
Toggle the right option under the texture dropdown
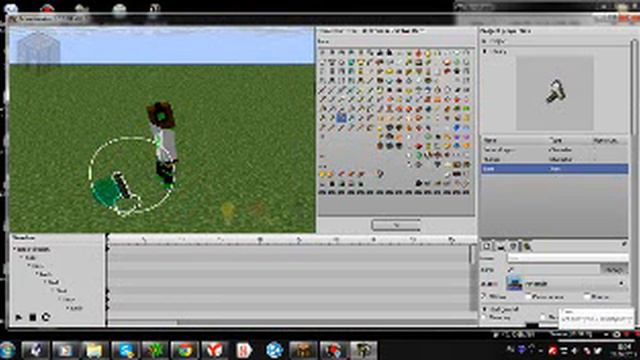588,297
